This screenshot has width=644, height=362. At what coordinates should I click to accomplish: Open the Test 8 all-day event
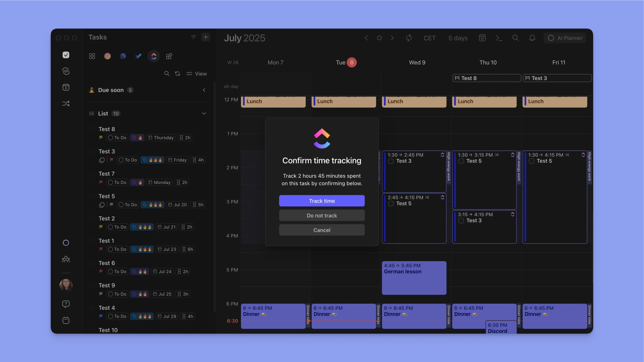click(487, 78)
